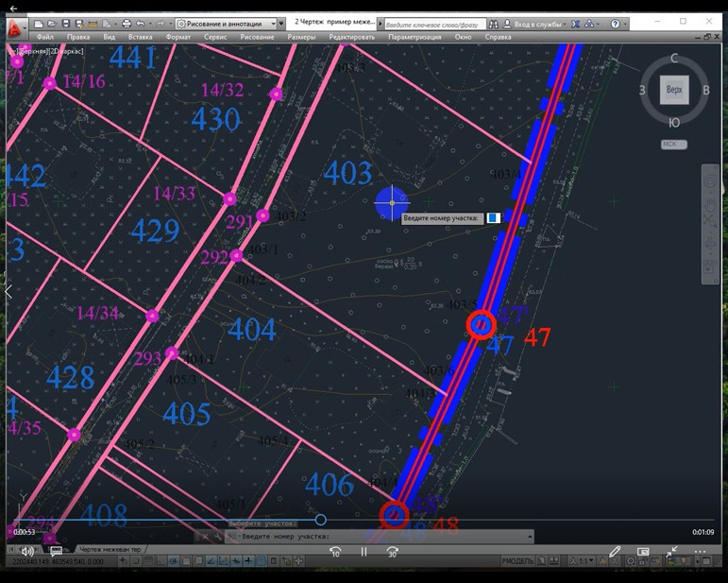Click the video volume speaker icon

pyautogui.click(x=26, y=552)
